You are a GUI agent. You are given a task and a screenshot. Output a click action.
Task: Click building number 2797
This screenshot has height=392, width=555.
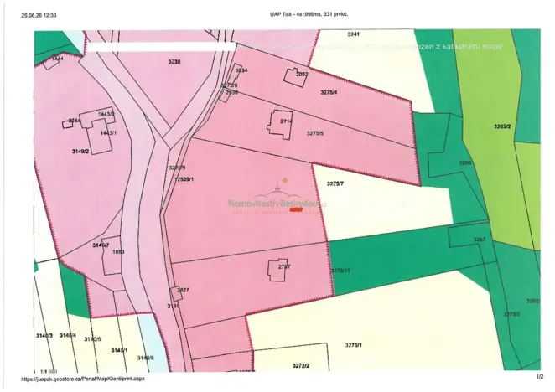pyautogui.click(x=284, y=266)
